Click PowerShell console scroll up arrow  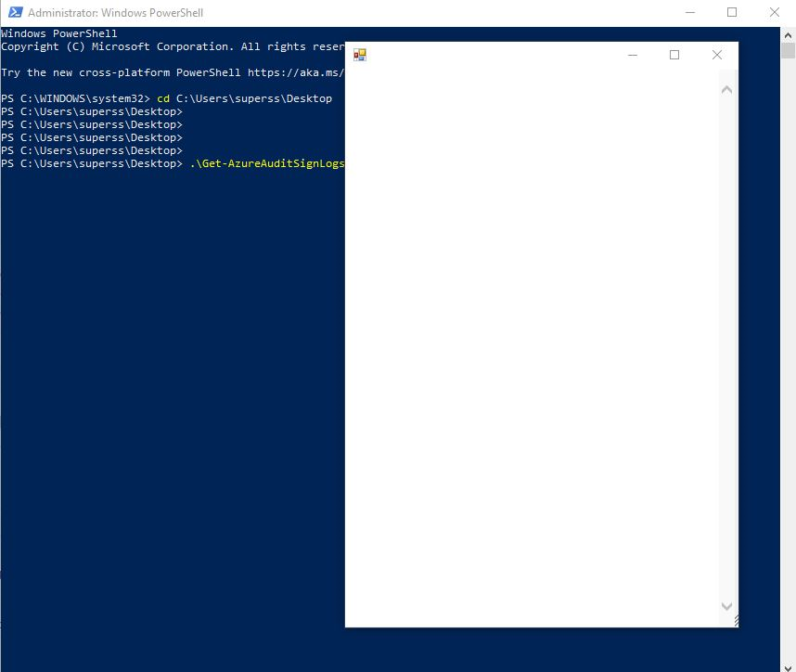[x=788, y=35]
